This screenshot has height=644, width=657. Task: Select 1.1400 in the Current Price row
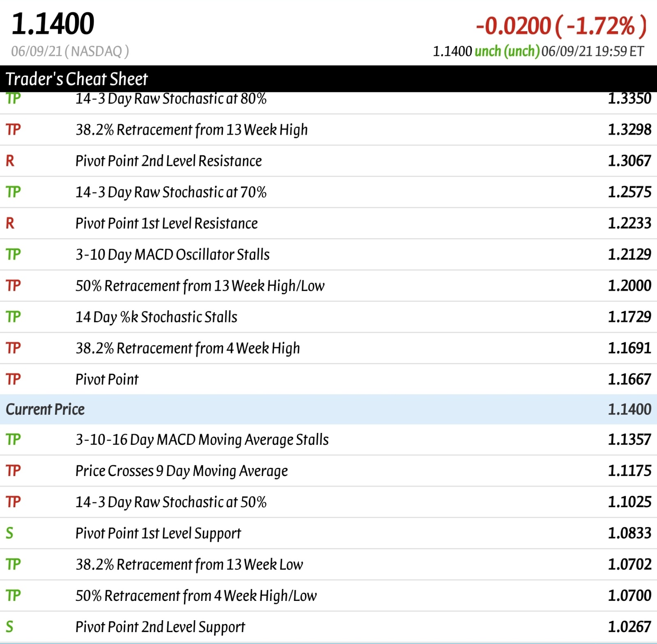pos(629,409)
